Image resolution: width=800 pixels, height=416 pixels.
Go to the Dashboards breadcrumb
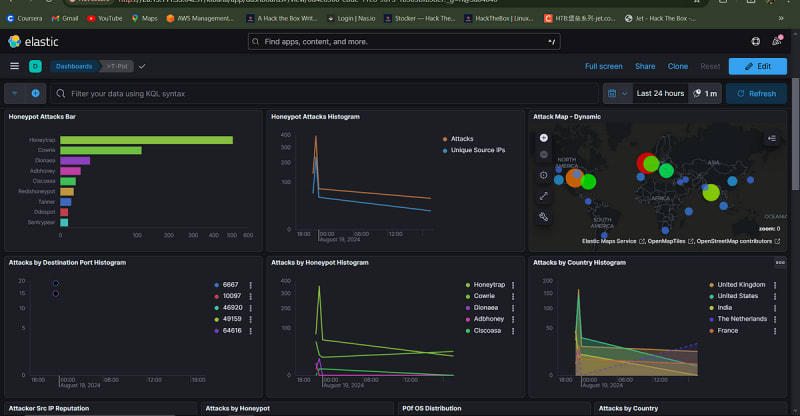[x=73, y=66]
